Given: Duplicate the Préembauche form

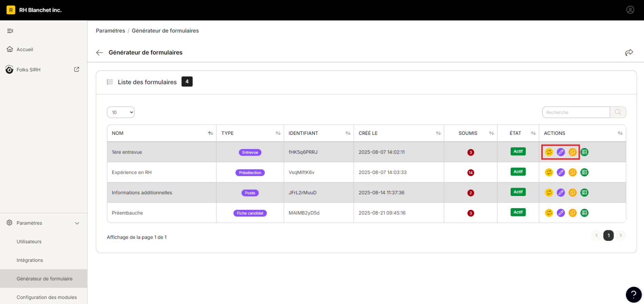Looking at the screenshot, I should click(x=573, y=213).
